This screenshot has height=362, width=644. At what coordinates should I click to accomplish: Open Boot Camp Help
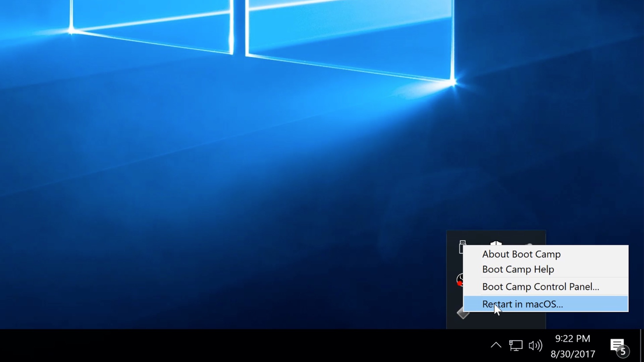(518, 269)
